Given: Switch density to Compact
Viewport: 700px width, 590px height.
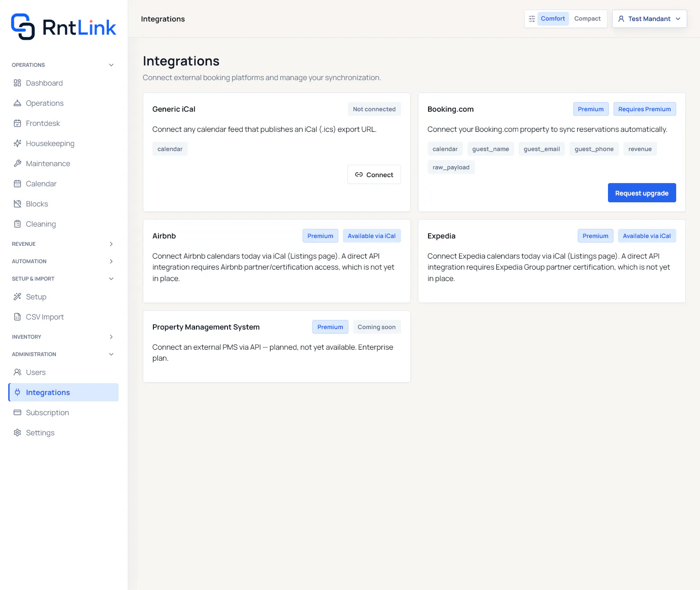Looking at the screenshot, I should tap(587, 19).
